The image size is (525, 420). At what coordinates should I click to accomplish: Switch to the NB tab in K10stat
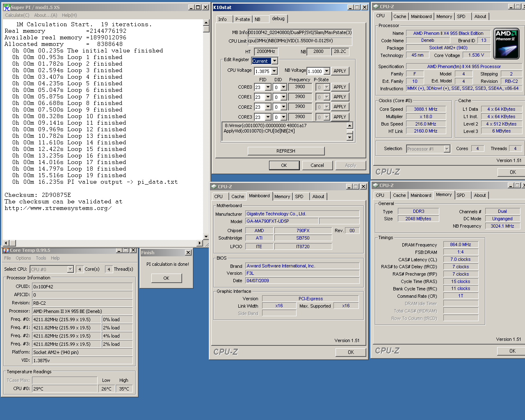click(x=258, y=19)
